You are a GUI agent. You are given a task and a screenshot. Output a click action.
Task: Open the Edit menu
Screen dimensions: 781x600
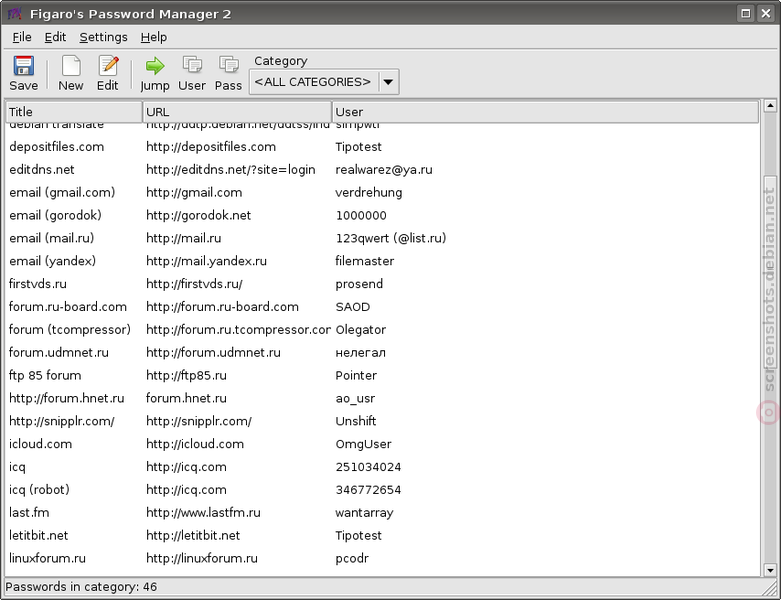[55, 37]
